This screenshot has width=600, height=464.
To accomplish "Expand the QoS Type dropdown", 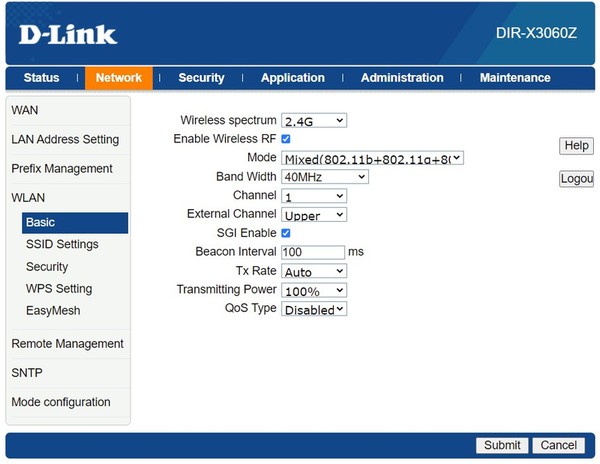I will 314,310.
